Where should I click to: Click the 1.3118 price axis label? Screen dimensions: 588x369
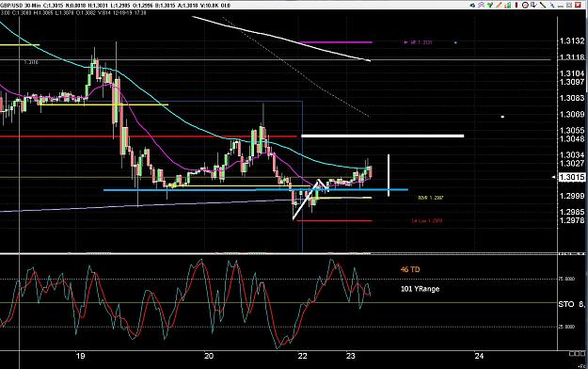pos(571,57)
